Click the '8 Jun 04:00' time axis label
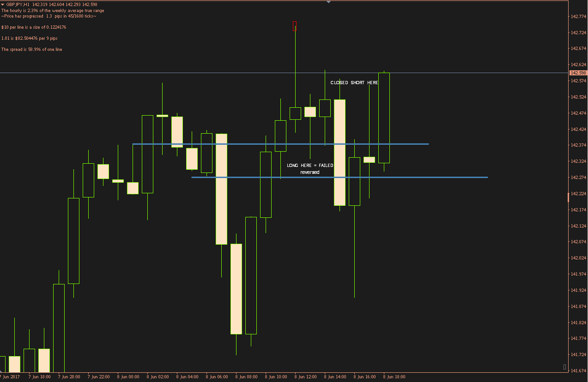This screenshot has width=588, height=382. tap(188, 377)
